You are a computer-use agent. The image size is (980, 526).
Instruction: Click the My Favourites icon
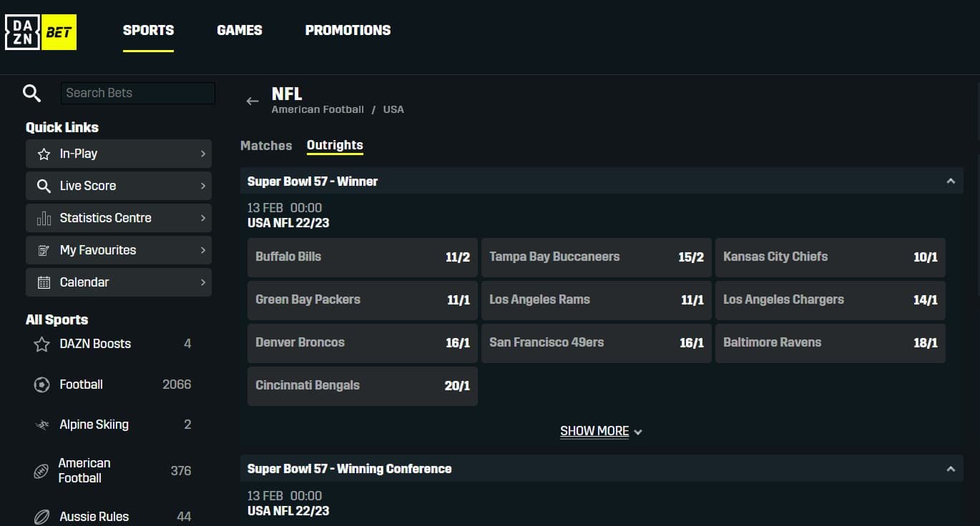pos(42,250)
